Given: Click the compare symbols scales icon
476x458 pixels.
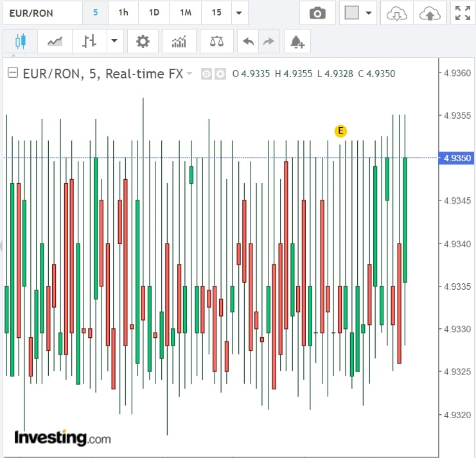Looking at the screenshot, I should coord(216,42).
